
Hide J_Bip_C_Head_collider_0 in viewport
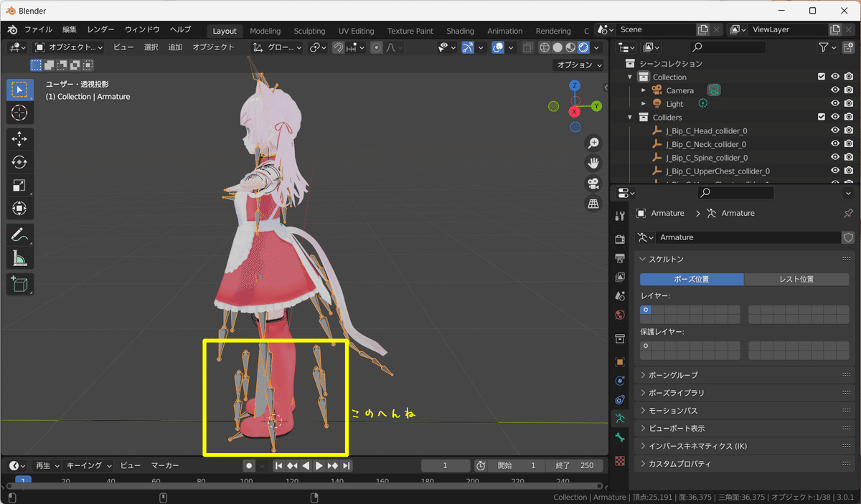(835, 130)
